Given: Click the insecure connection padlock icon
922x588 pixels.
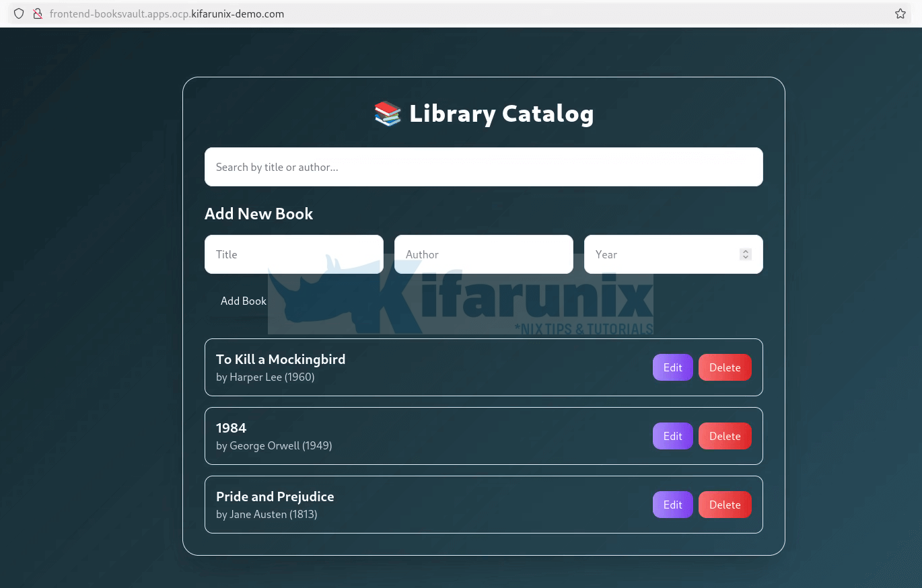Looking at the screenshot, I should pyautogui.click(x=38, y=13).
